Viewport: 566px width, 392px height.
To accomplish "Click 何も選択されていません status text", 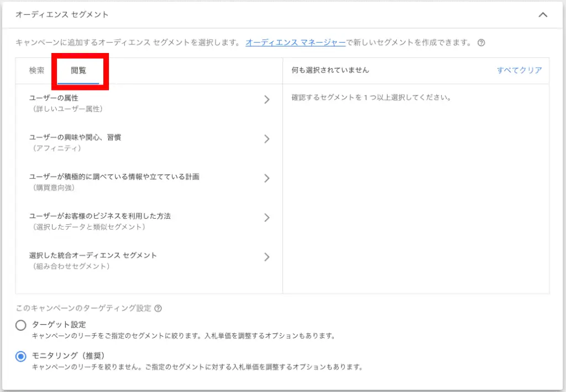I will (331, 70).
